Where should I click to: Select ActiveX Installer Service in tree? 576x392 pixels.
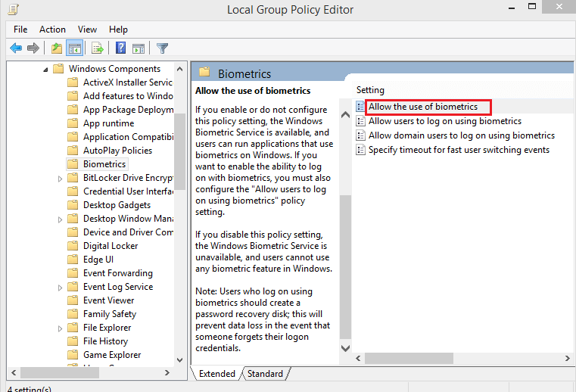[128, 82]
